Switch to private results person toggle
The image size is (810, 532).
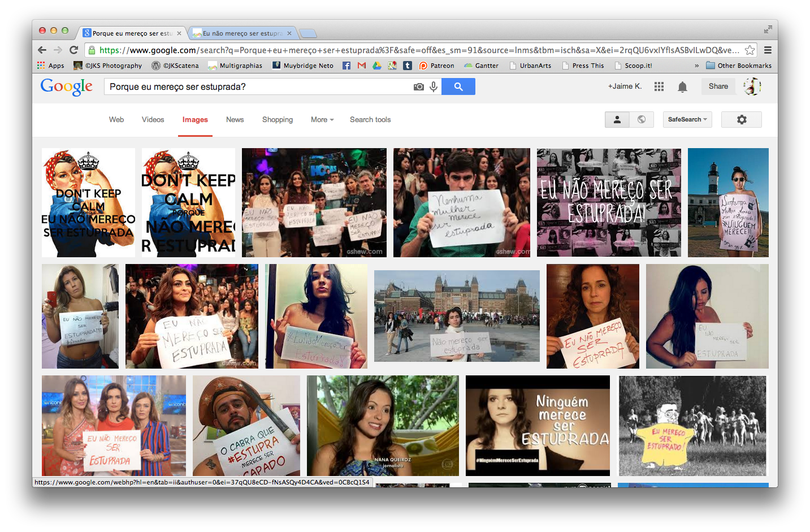pos(617,119)
